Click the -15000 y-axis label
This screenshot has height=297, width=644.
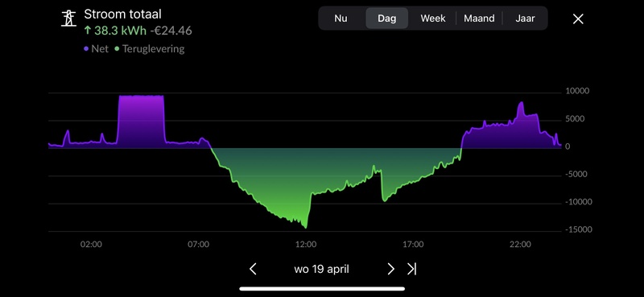click(579, 229)
